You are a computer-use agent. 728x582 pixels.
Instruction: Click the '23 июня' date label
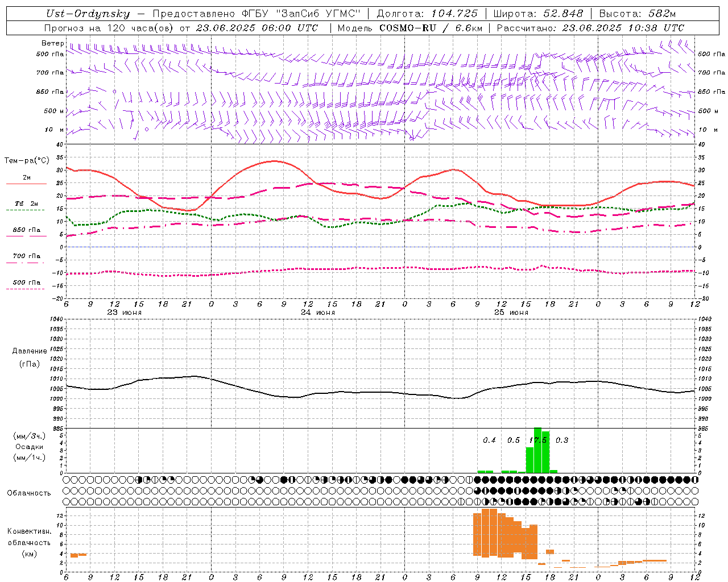[125, 313]
